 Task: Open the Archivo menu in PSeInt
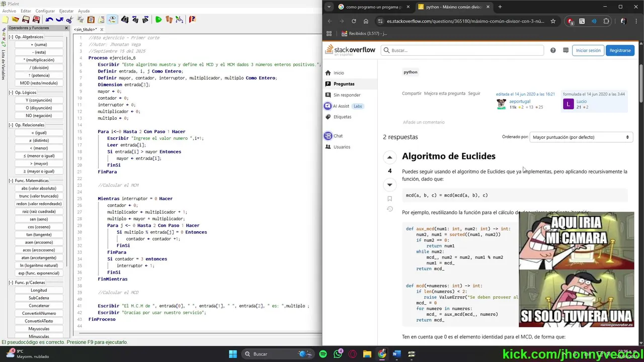point(9,11)
